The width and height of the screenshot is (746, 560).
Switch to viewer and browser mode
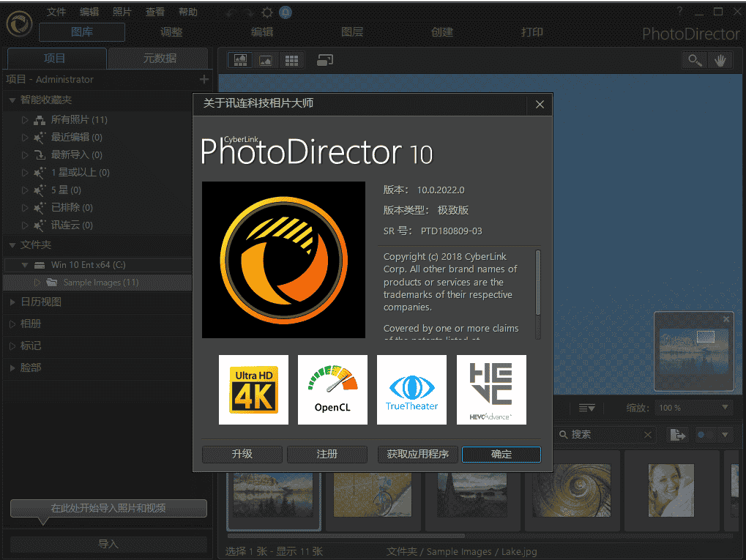[240, 60]
